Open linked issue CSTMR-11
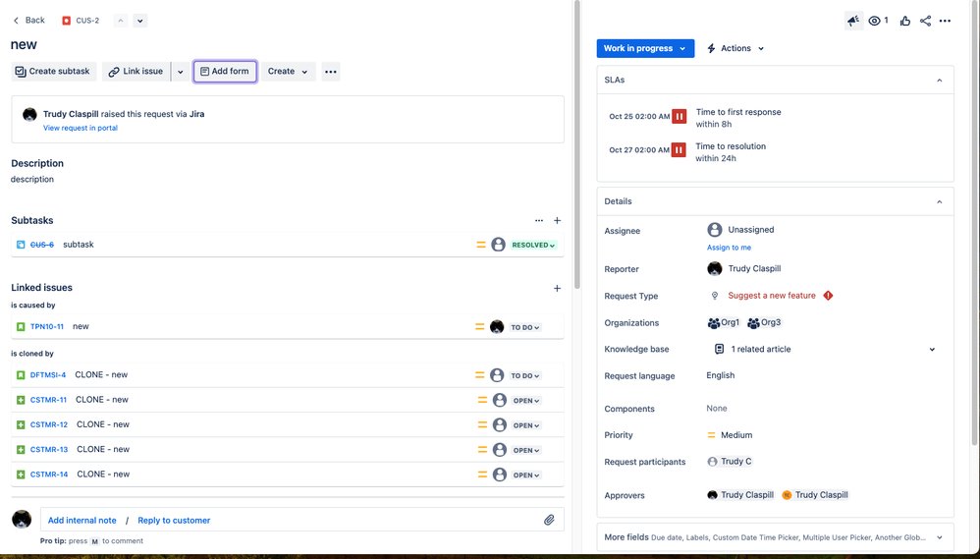Screen dimensions: 980x559 48,400
